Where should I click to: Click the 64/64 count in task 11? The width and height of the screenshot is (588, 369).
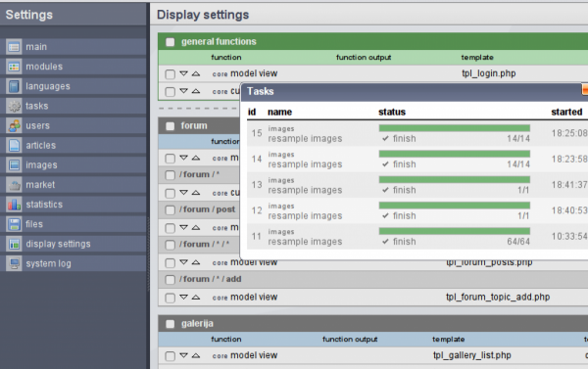click(x=518, y=242)
